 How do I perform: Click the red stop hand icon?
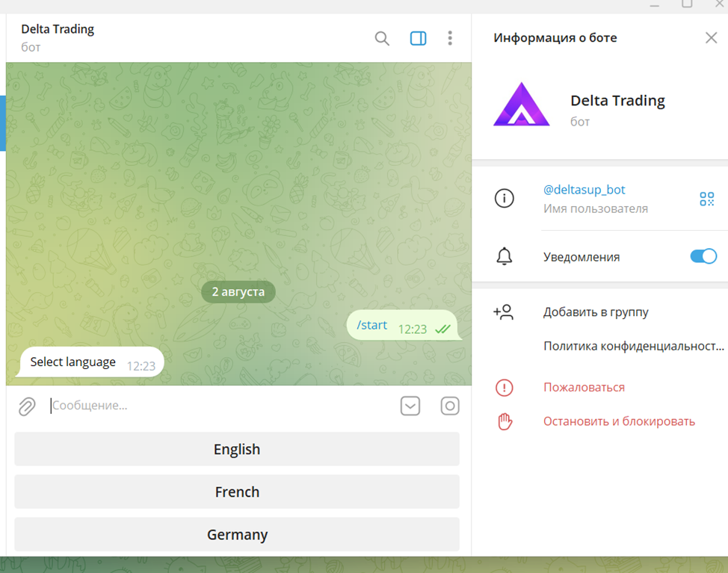(505, 421)
